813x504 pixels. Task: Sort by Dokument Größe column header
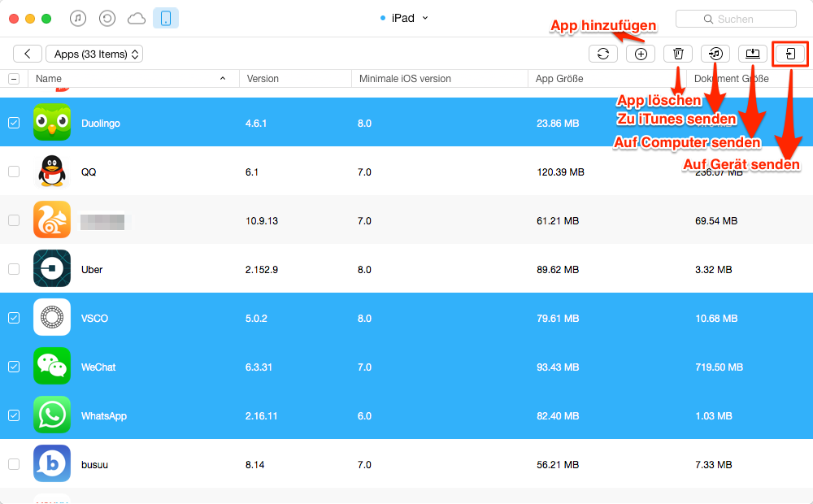pyautogui.click(x=750, y=79)
